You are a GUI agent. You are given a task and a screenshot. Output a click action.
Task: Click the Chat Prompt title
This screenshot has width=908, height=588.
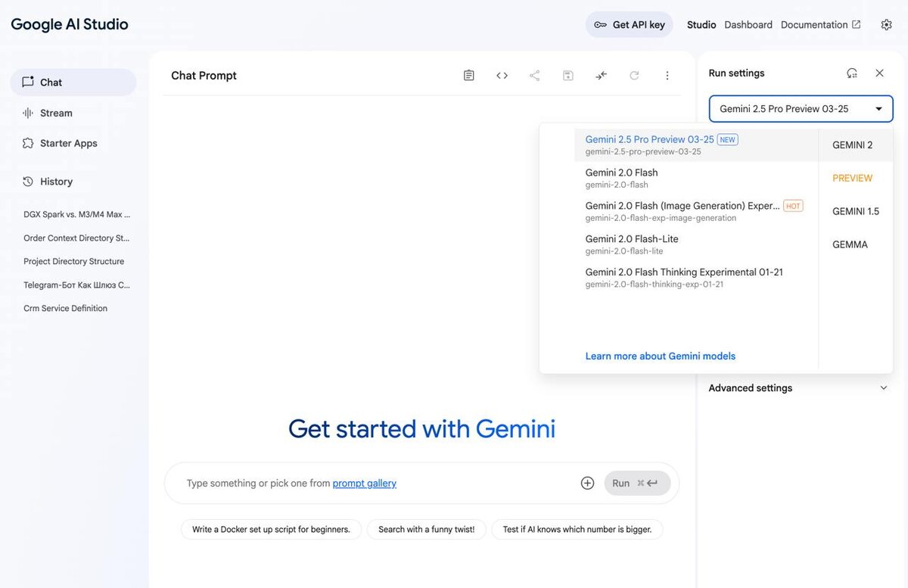click(204, 76)
